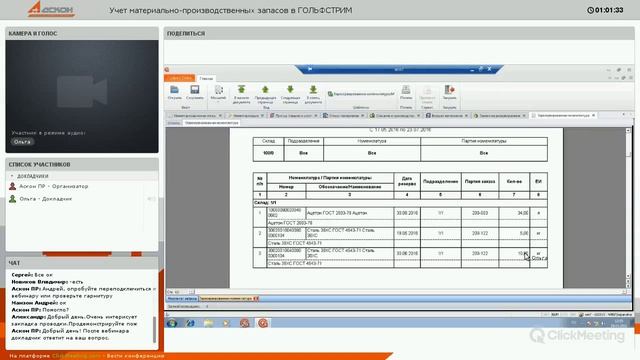Click order batch 209-003 cell
Image resolution: width=640 pixels, height=360 pixels.
point(480,213)
